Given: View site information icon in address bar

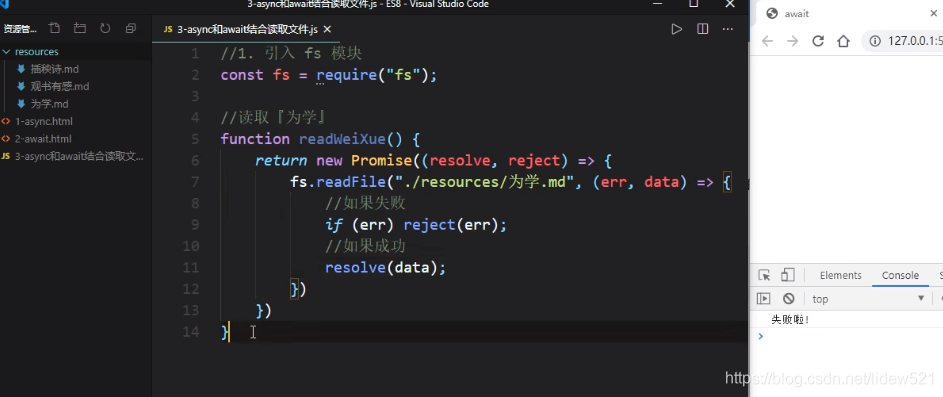Looking at the screenshot, I should 876,41.
